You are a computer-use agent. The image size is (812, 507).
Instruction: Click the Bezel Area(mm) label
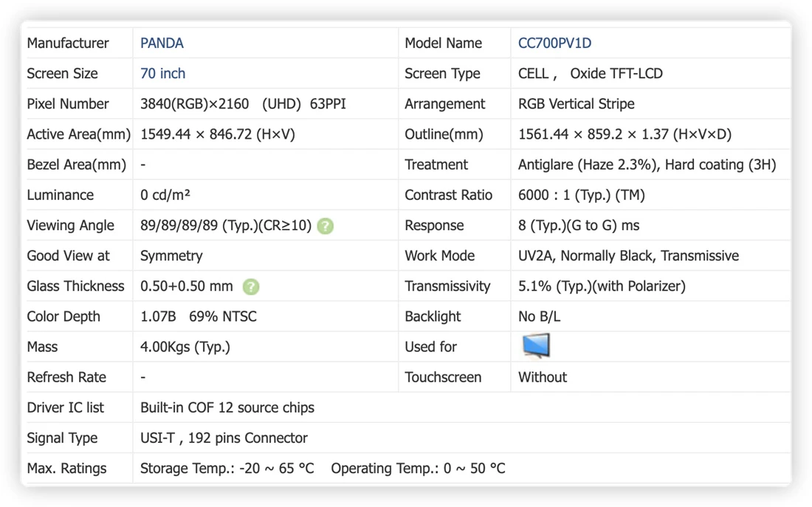(x=77, y=165)
